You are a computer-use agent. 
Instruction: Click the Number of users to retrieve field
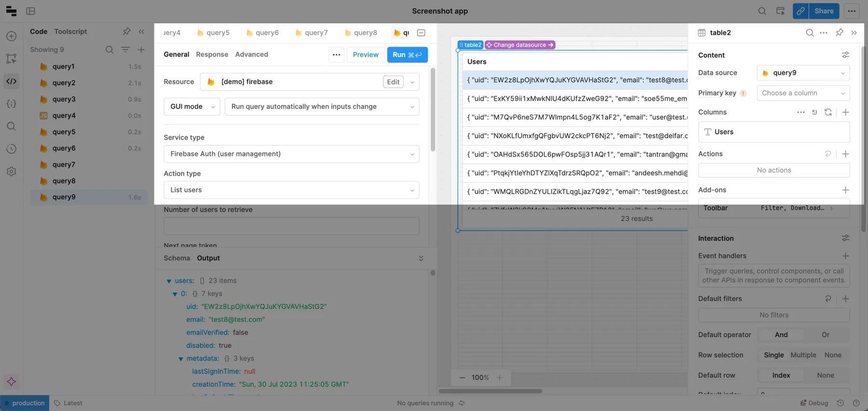pyautogui.click(x=291, y=226)
